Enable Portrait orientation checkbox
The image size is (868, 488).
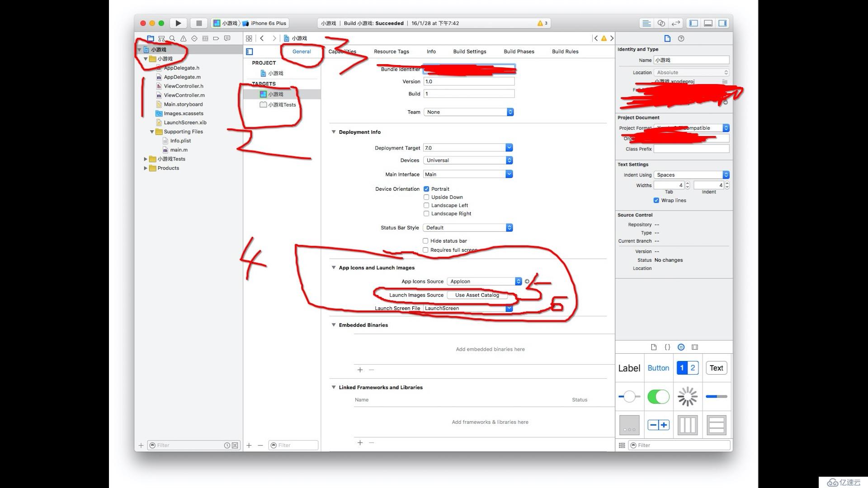coord(426,189)
